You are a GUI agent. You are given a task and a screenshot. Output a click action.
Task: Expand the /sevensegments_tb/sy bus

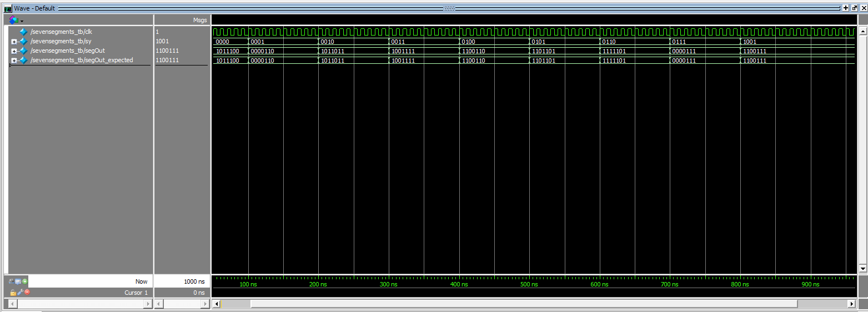point(14,42)
